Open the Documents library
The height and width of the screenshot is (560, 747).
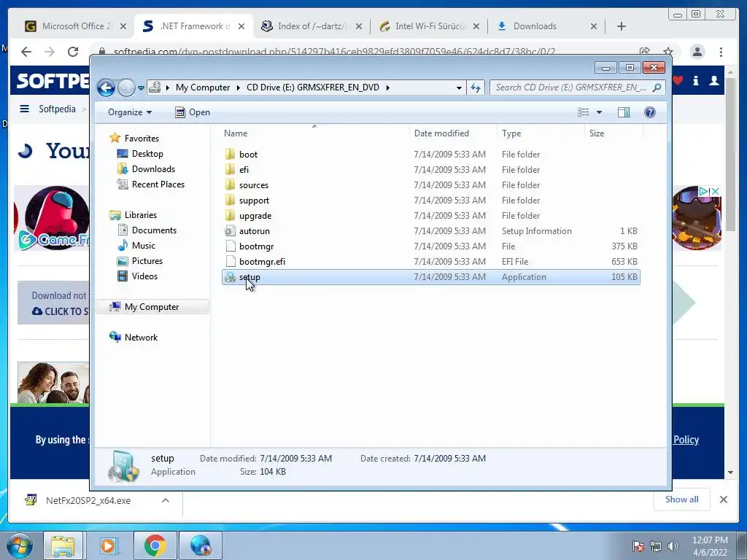(x=154, y=230)
